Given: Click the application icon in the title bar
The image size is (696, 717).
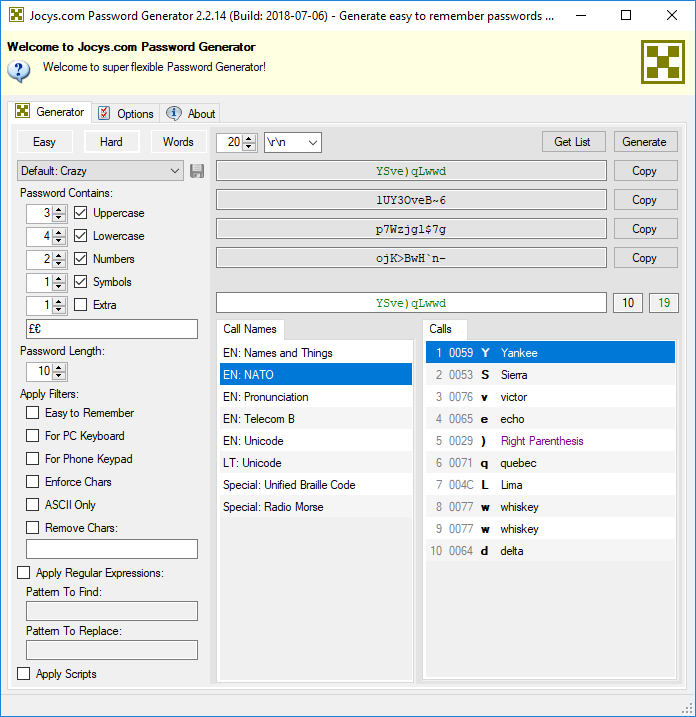Looking at the screenshot, I should point(16,15).
